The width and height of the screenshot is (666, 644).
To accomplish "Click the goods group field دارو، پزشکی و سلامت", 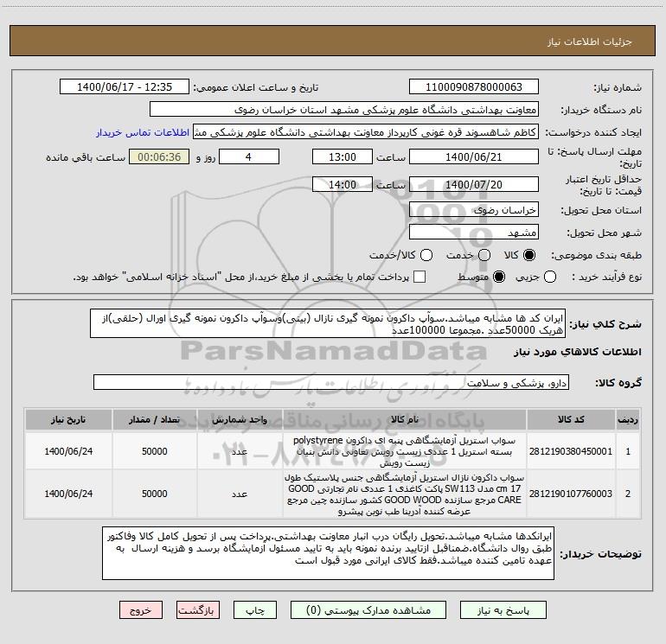I will click(331, 382).
